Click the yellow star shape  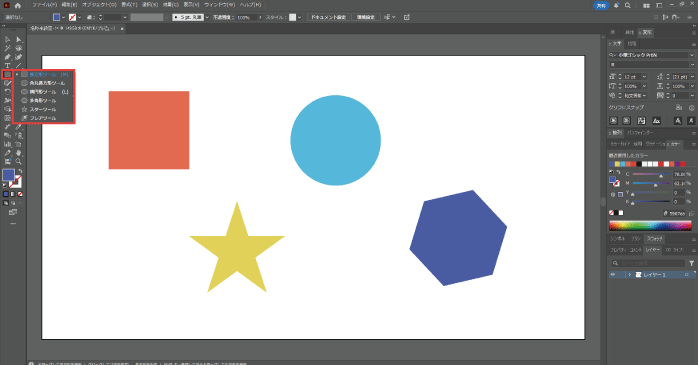pos(237,251)
